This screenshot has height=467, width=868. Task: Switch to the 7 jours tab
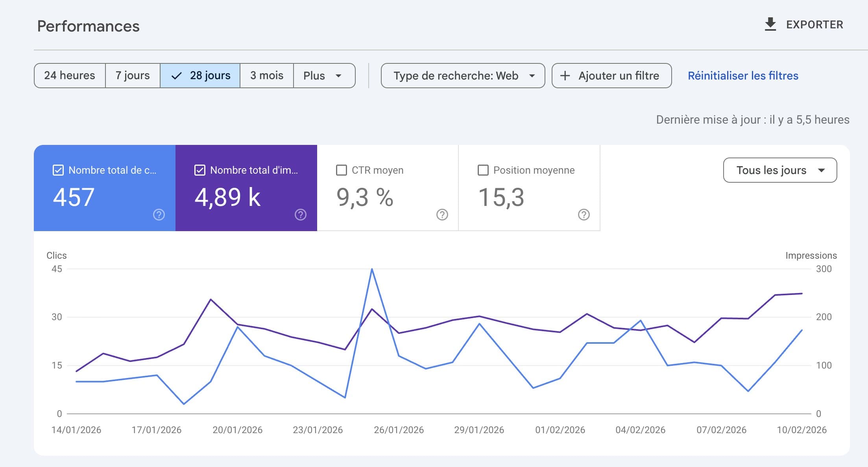click(x=132, y=76)
